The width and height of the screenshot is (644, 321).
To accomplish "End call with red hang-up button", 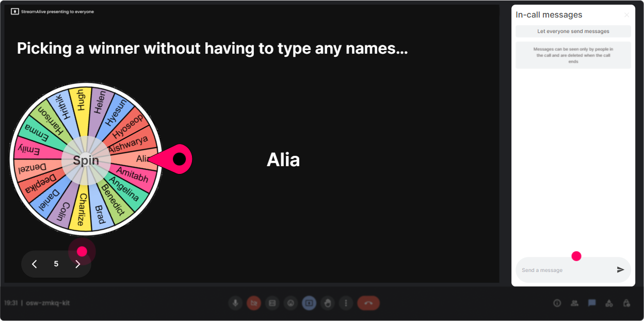I will 368,303.
